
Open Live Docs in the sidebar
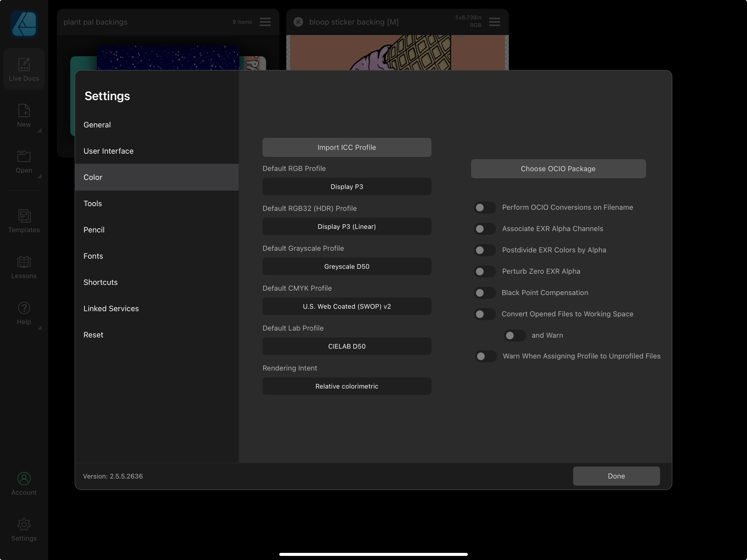click(24, 69)
